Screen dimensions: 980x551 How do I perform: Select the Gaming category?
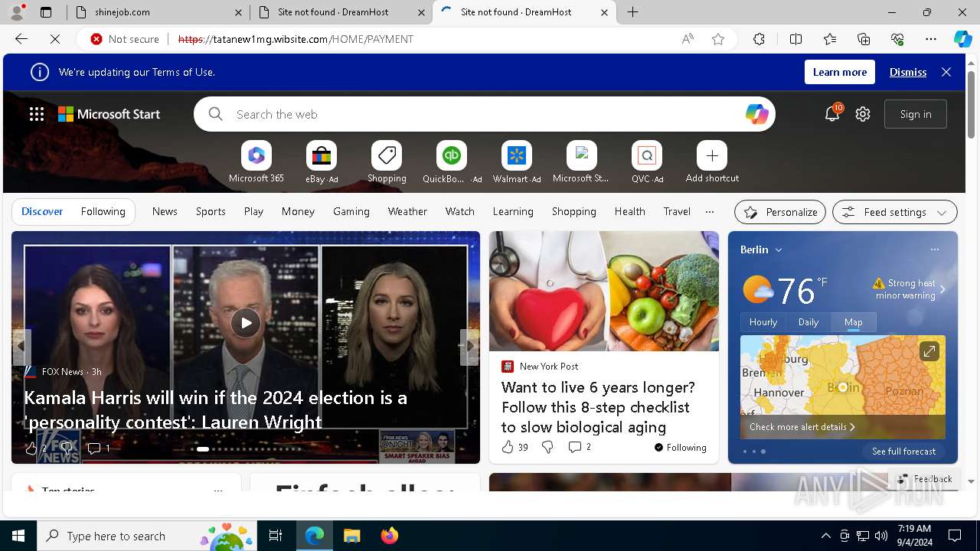pyautogui.click(x=351, y=211)
